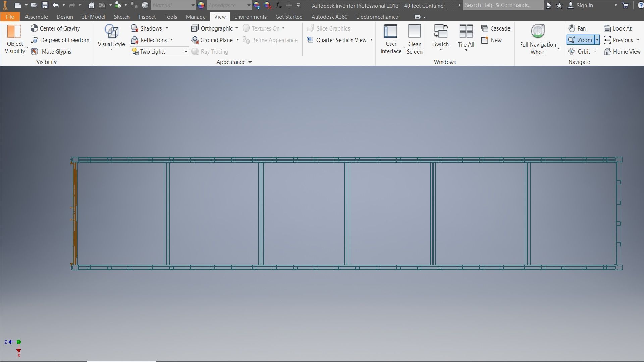Image resolution: width=644 pixels, height=362 pixels.
Task: Expand the Zoom options arrow
Action: point(597,40)
